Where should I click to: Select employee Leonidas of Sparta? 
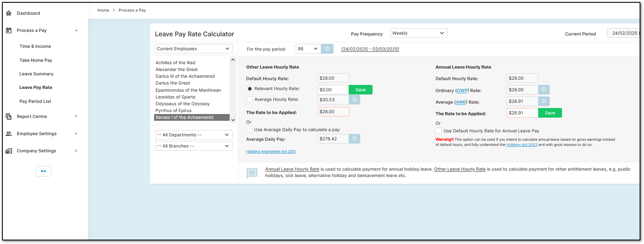click(176, 97)
